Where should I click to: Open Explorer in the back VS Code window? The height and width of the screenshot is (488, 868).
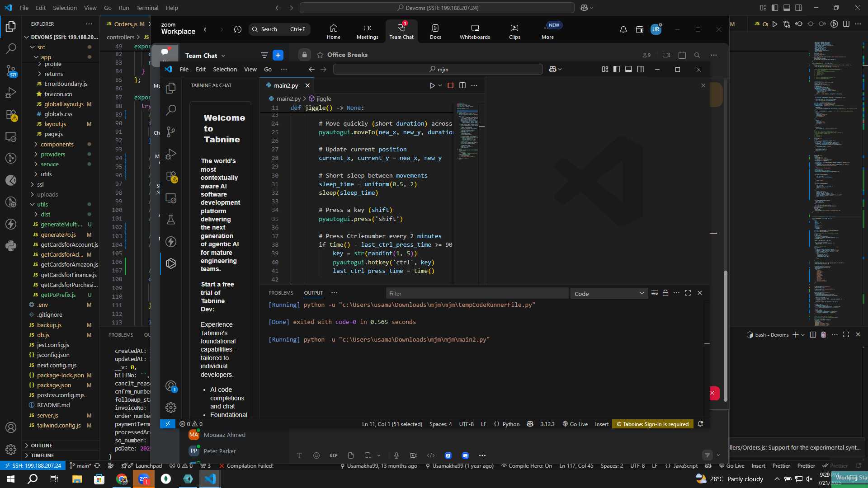pyautogui.click(x=11, y=27)
